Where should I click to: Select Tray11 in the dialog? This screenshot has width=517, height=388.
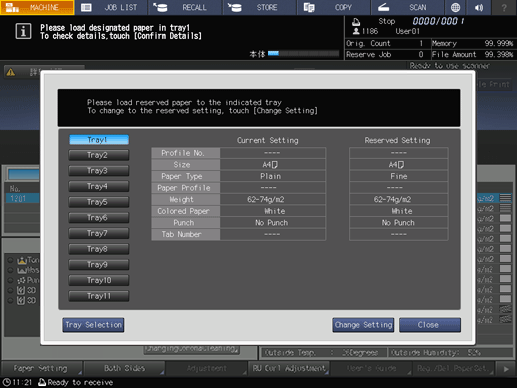tap(99, 296)
